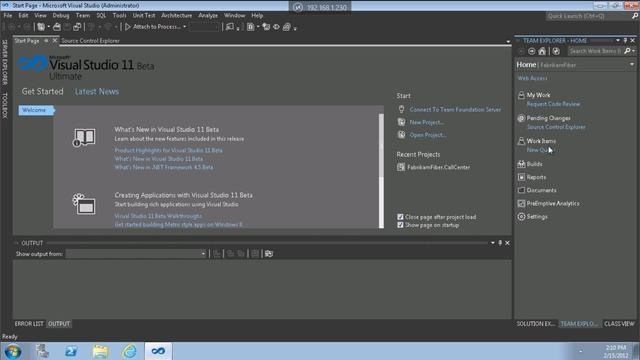Open the Debug menu
This screenshot has height=360, width=640.
click(60, 16)
